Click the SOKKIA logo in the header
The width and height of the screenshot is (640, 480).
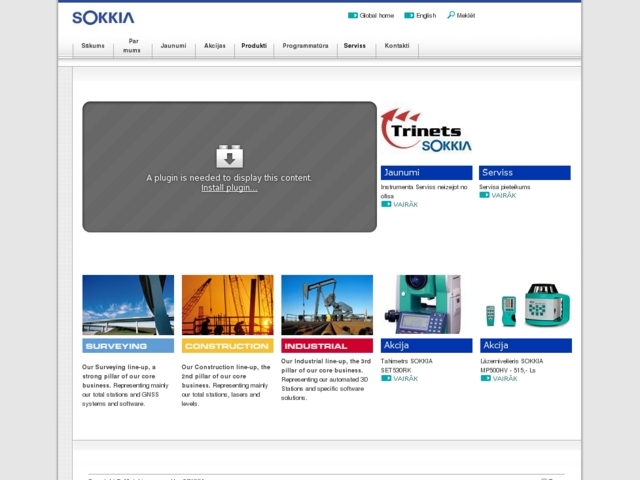[102, 17]
